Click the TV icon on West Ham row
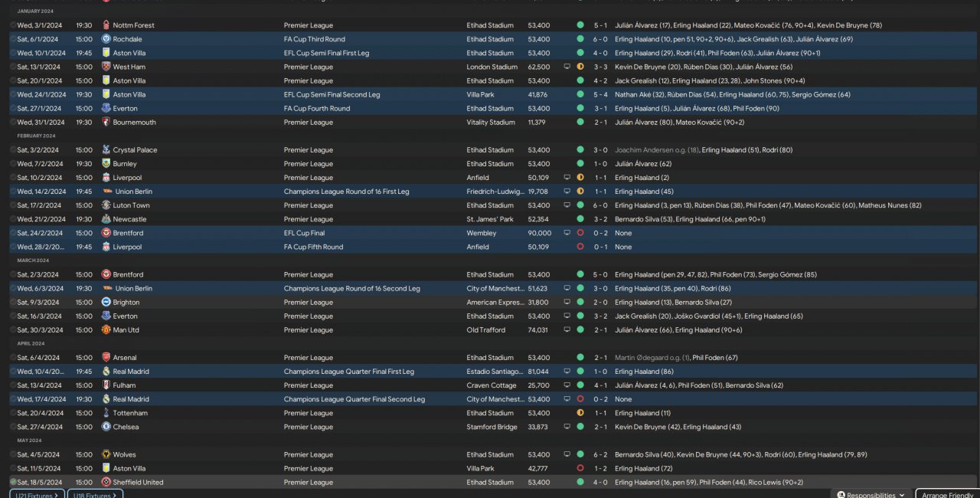Viewport: 980px width, 498px height. [x=567, y=67]
